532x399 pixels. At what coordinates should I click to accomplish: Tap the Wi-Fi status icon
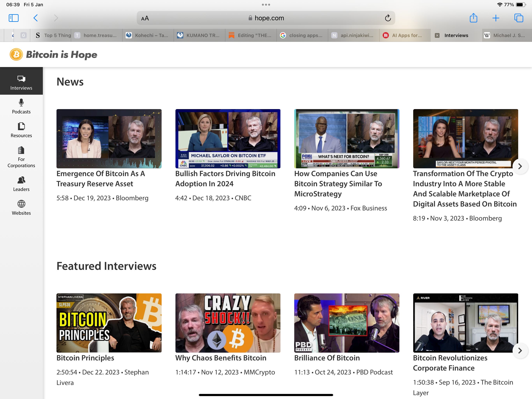coord(499,4)
